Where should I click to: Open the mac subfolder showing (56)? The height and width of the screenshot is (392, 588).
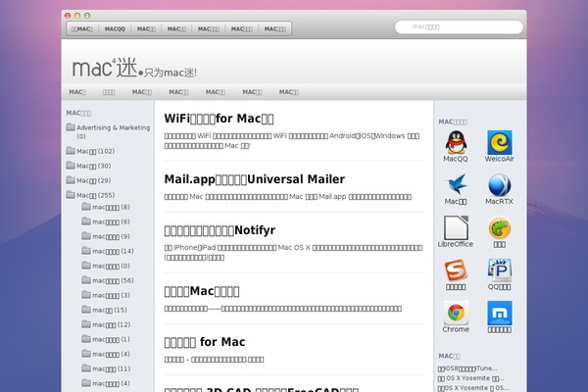point(108,280)
